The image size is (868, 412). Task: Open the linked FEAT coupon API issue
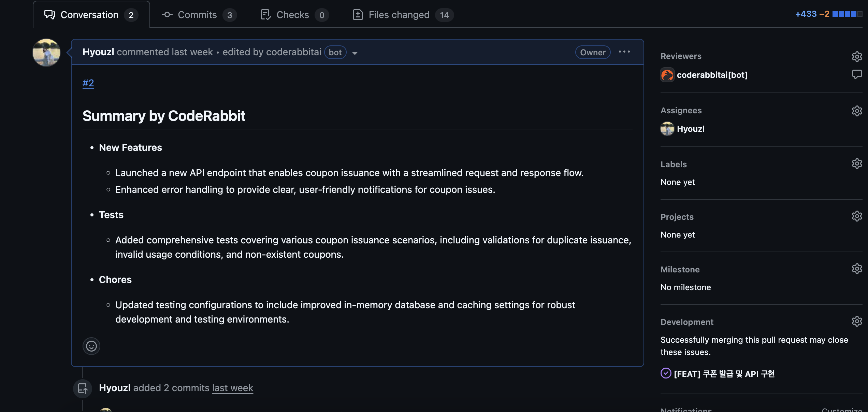click(724, 374)
